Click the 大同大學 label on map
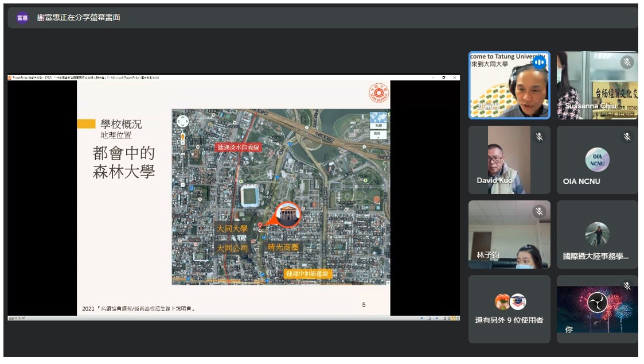The width and height of the screenshot is (644, 364). [x=232, y=229]
